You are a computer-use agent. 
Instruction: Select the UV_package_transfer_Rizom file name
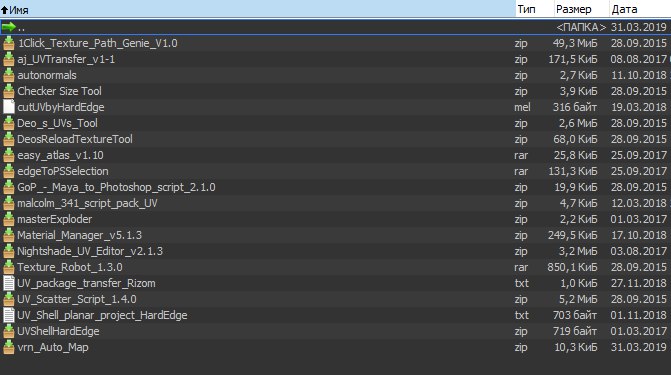point(86,283)
